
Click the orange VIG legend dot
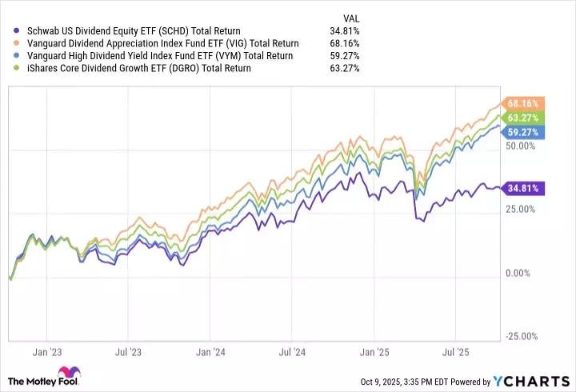tap(8, 43)
